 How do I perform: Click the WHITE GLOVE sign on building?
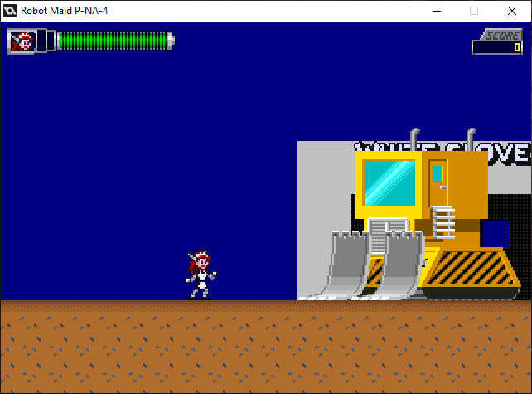coord(443,153)
